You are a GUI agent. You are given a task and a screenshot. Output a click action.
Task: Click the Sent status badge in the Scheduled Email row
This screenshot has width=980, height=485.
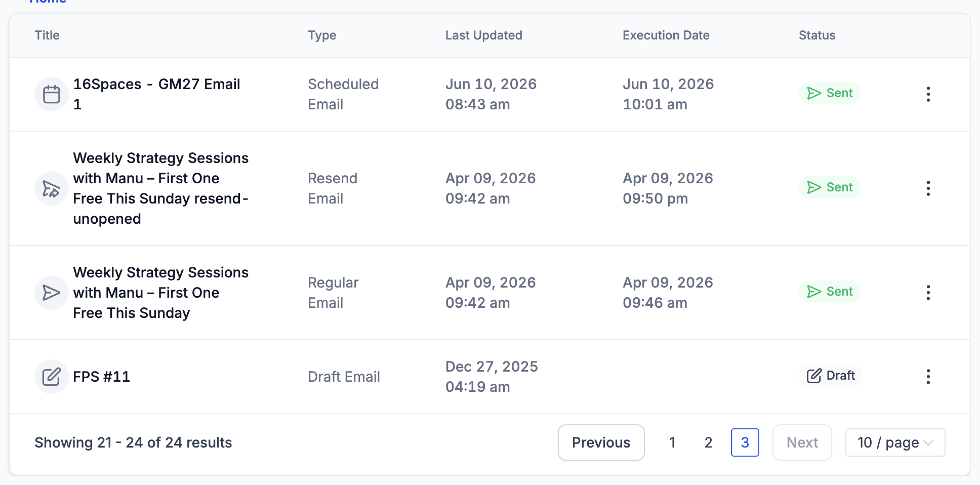829,93
